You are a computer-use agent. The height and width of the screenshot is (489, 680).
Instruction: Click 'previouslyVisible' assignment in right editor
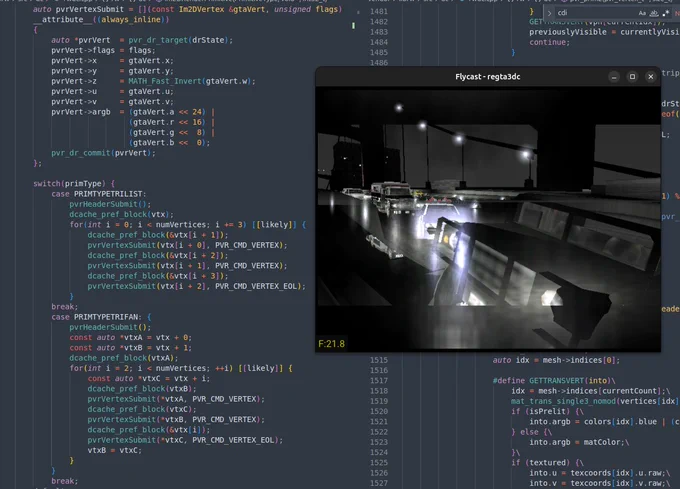[x=568, y=32]
